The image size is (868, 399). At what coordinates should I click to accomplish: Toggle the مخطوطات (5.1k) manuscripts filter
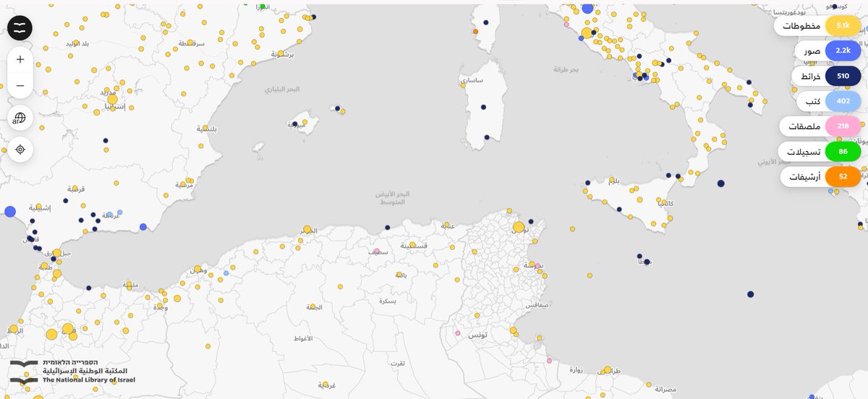tap(817, 26)
